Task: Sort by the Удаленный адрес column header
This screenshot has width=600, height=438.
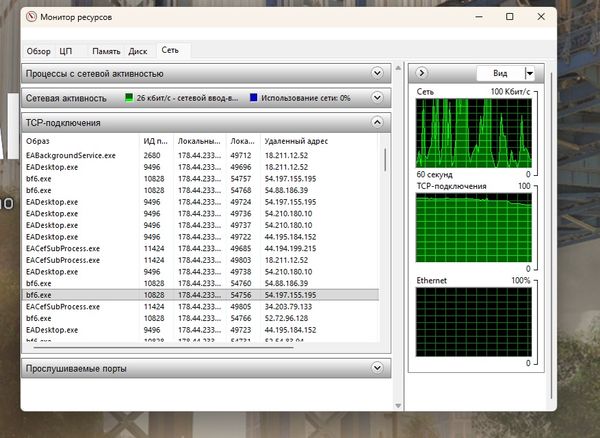Action: pos(320,141)
